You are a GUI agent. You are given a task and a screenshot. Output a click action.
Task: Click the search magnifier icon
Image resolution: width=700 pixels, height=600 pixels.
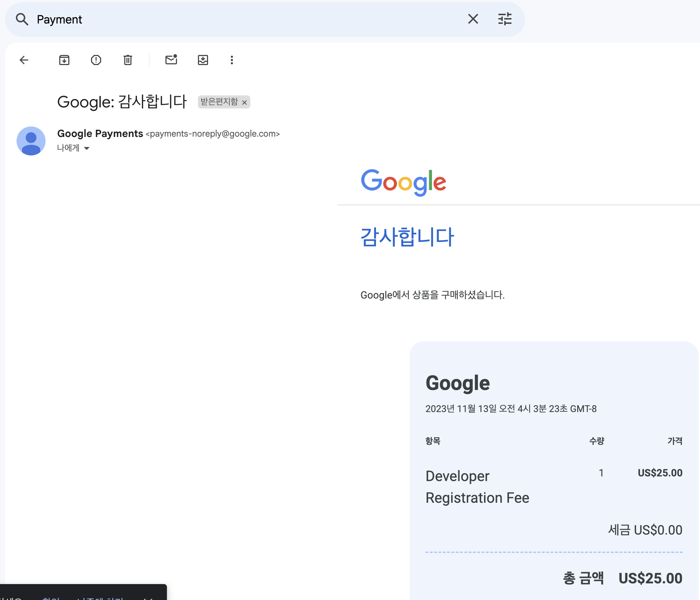click(22, 19)
